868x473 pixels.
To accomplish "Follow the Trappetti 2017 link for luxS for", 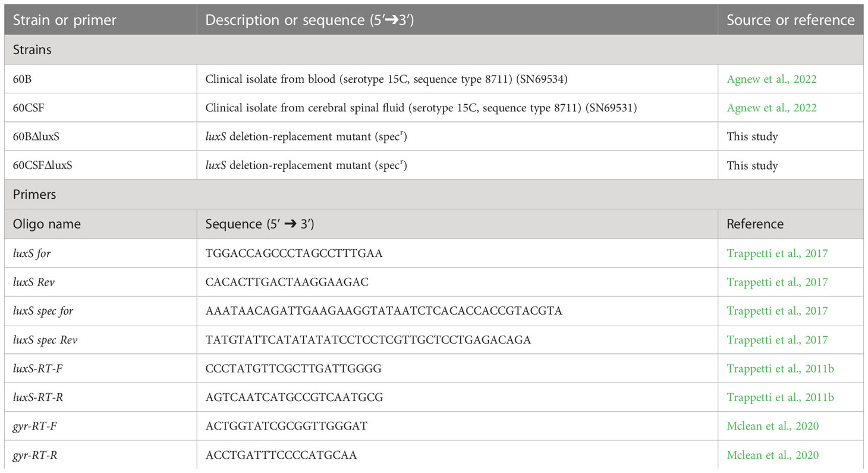I will point(776,253).
